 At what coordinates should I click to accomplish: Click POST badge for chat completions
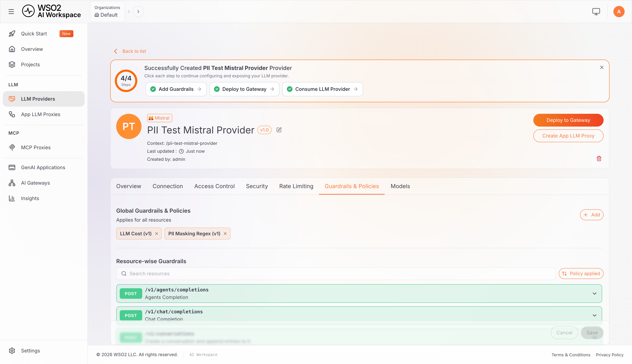pyautogui.click(x=131, y=315)
